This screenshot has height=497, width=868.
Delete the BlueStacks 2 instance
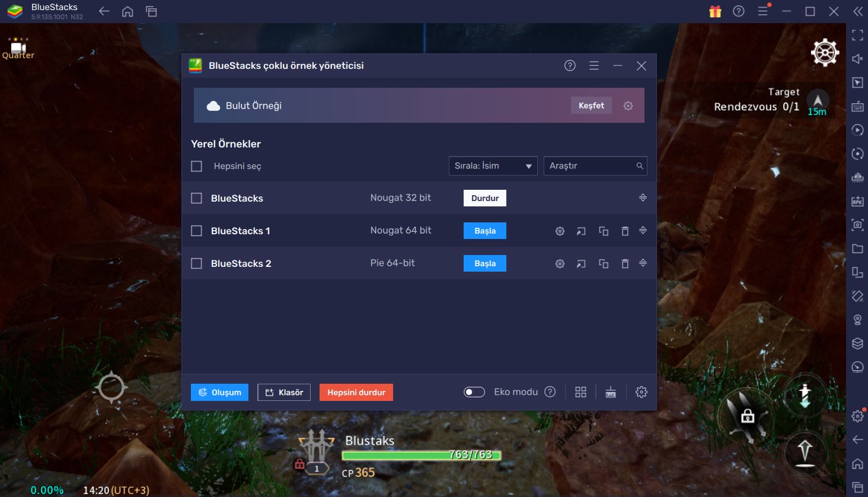pos(625,264)
